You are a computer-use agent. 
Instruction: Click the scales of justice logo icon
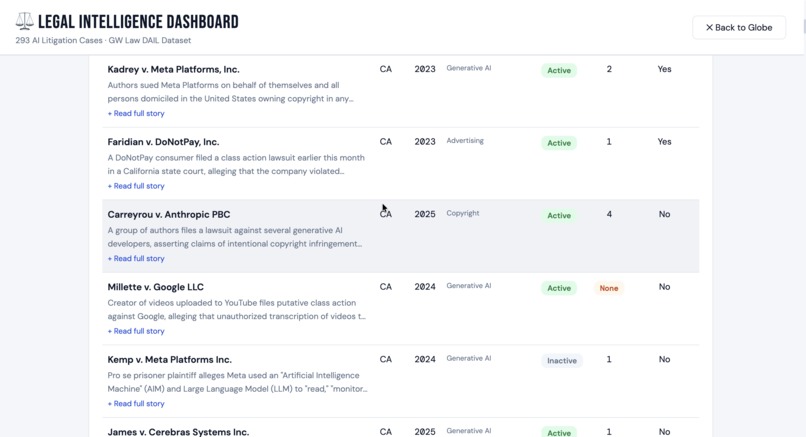24,21
